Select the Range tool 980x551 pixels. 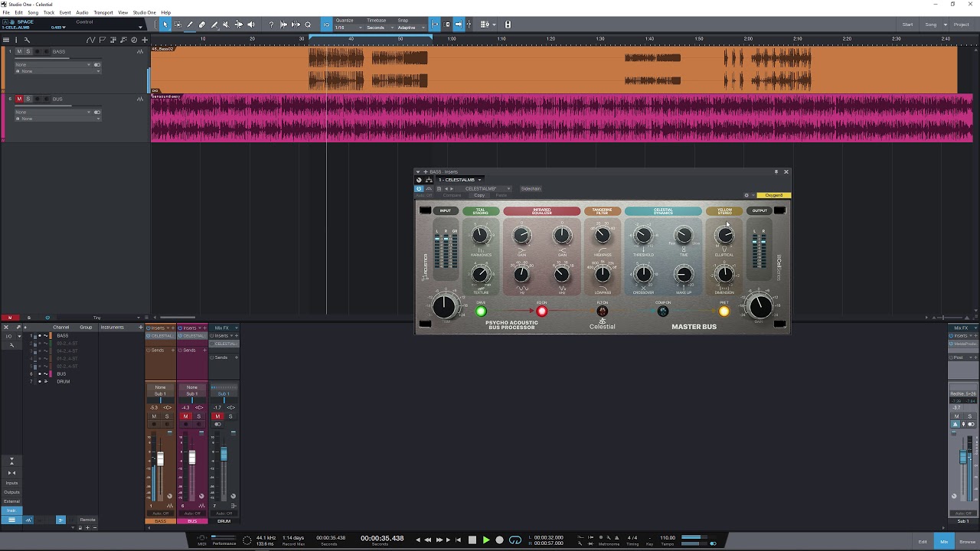(x=178, y=24)
